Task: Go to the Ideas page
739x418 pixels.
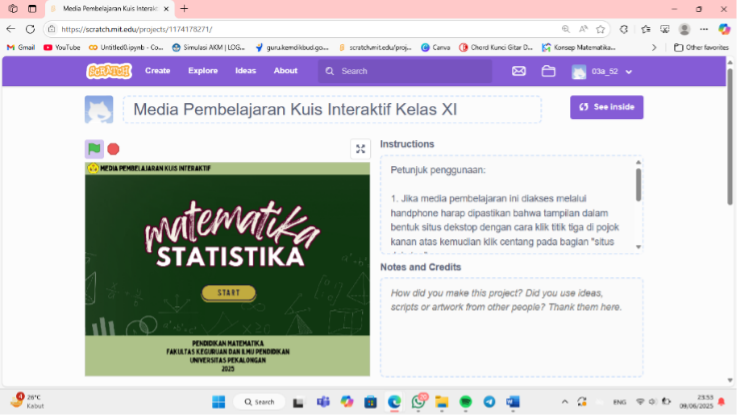Action: (245, 71)
